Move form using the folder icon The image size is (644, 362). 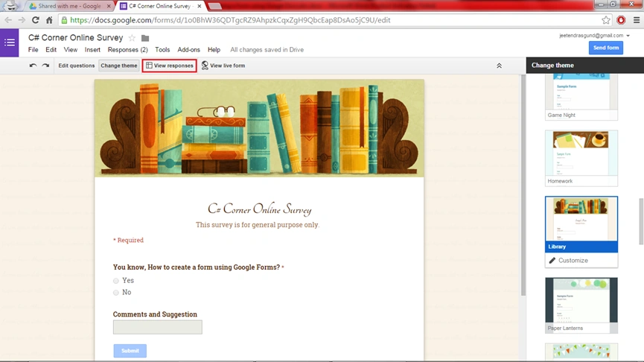145,38
